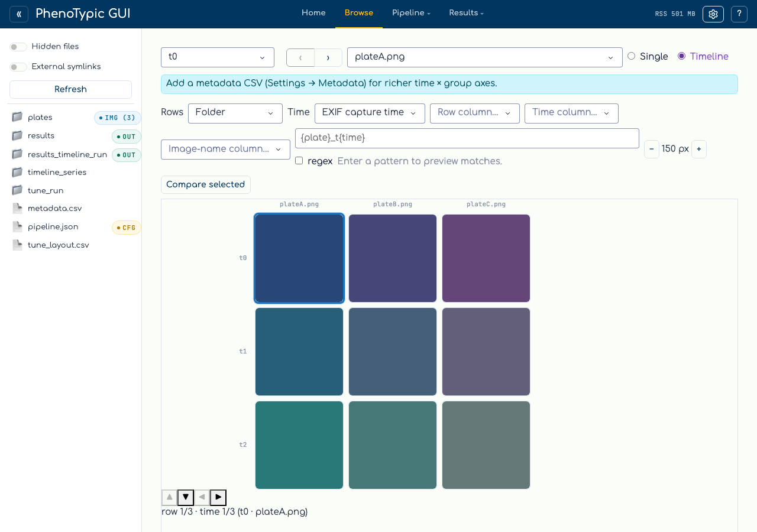Open the EXIF capture time dropdown
The width and height of the screenshot is (757, 532).
(x=370, y=113)
